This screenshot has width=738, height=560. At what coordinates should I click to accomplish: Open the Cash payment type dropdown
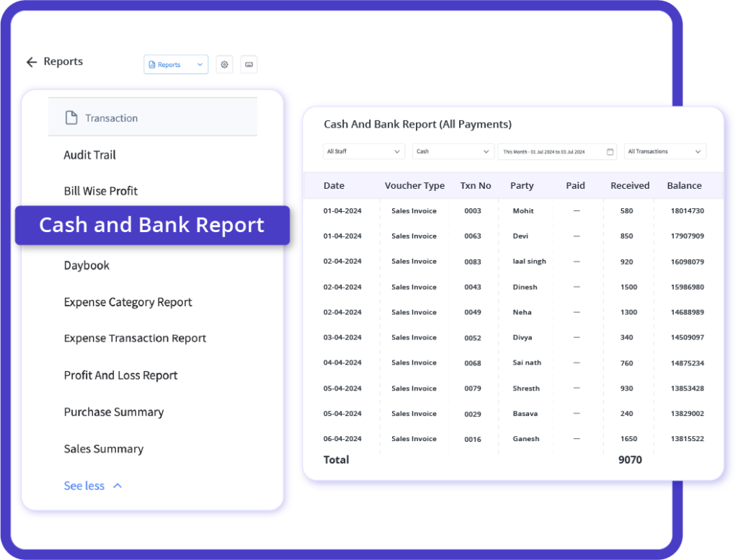[x=452, y=151]
